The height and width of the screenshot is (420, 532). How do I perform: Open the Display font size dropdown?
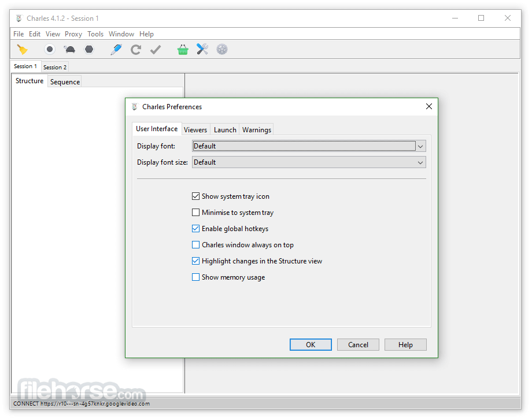[x=309, y=162]
